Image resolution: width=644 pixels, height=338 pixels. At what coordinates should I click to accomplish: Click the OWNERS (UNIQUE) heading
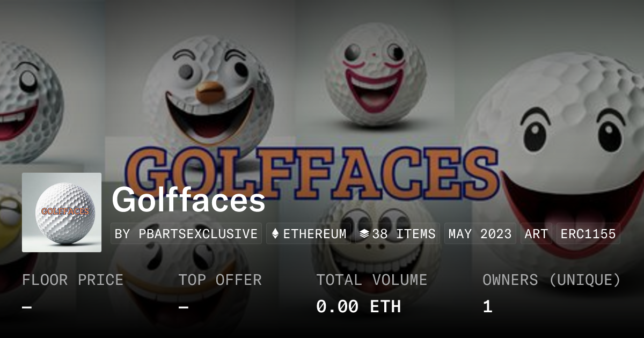552,280
